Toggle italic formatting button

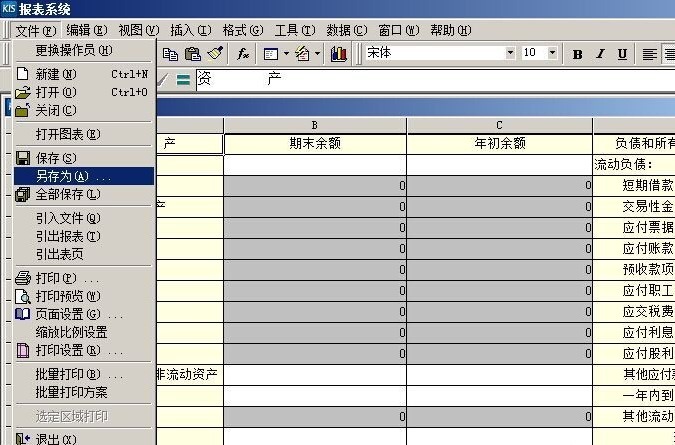tap(600, 54)
